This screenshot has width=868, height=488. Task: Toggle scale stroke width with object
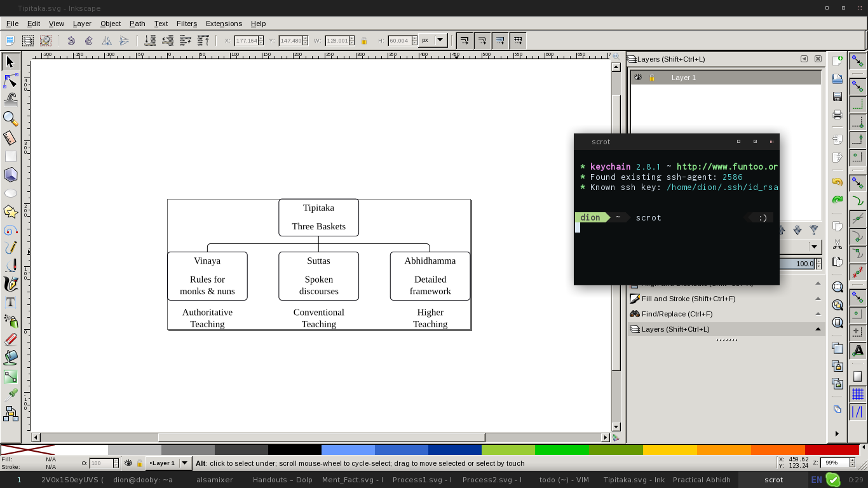[465, 41]
